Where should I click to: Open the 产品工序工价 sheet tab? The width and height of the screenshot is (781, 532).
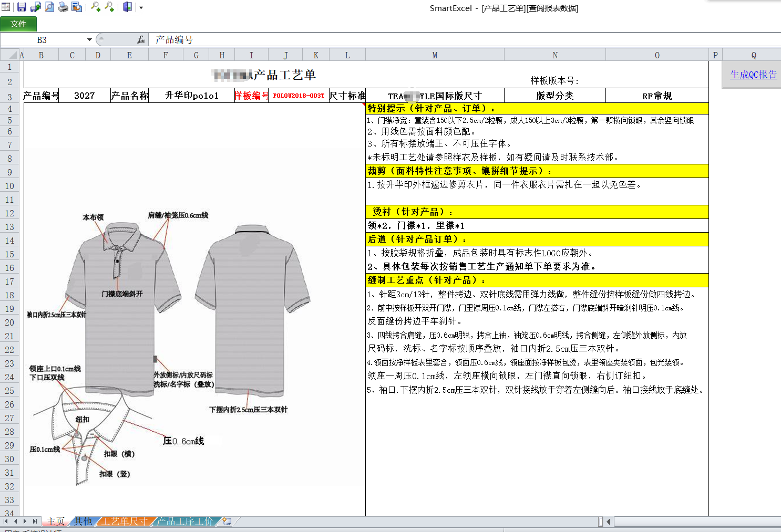(x=184, y=521)
